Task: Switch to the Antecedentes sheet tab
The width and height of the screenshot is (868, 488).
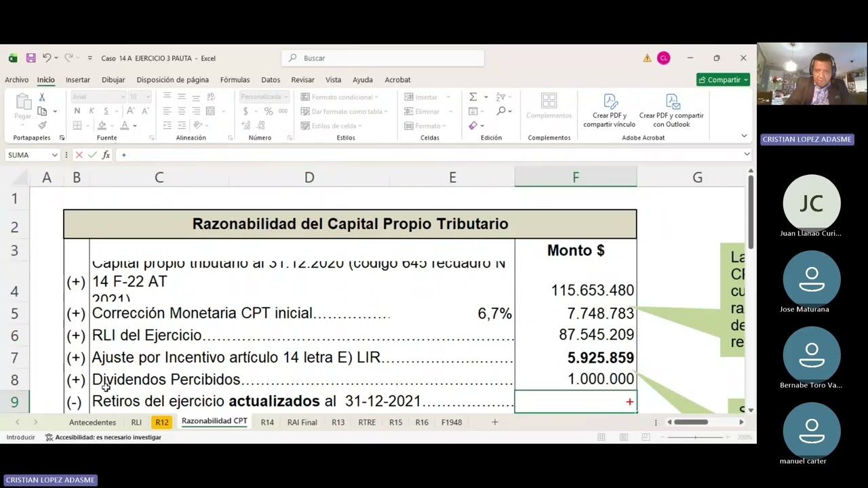Action: [92, 422]
